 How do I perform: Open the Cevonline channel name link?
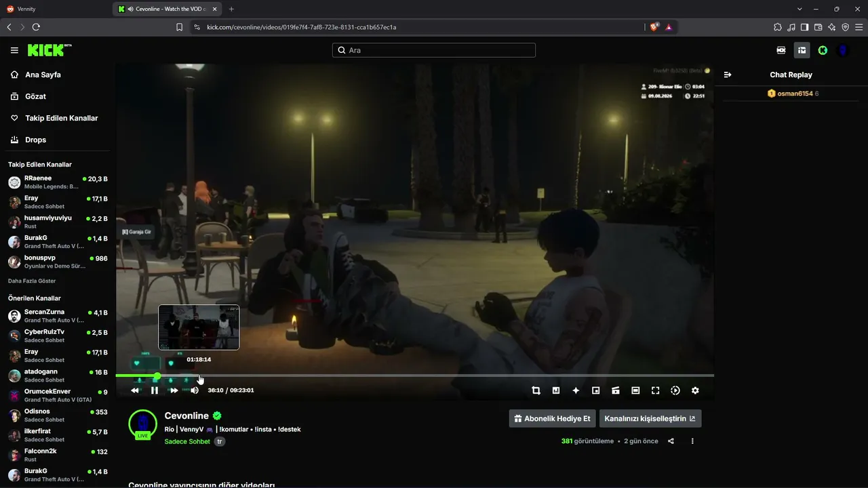[x=186, y=415]
